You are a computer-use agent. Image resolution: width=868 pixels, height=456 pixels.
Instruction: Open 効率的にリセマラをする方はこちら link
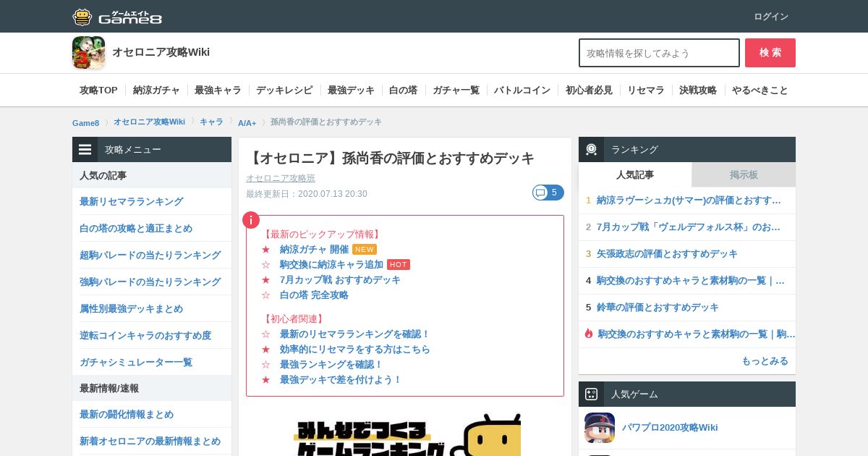click(x=355, y=349)
